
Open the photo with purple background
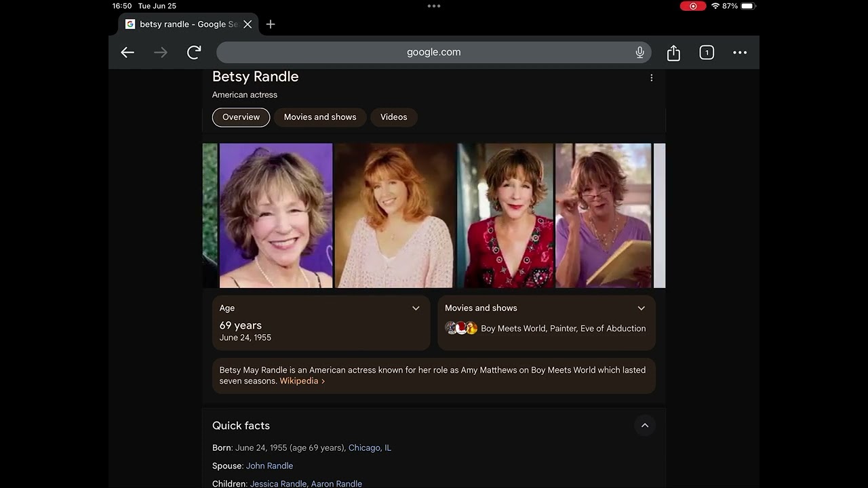tap(276, 216)
